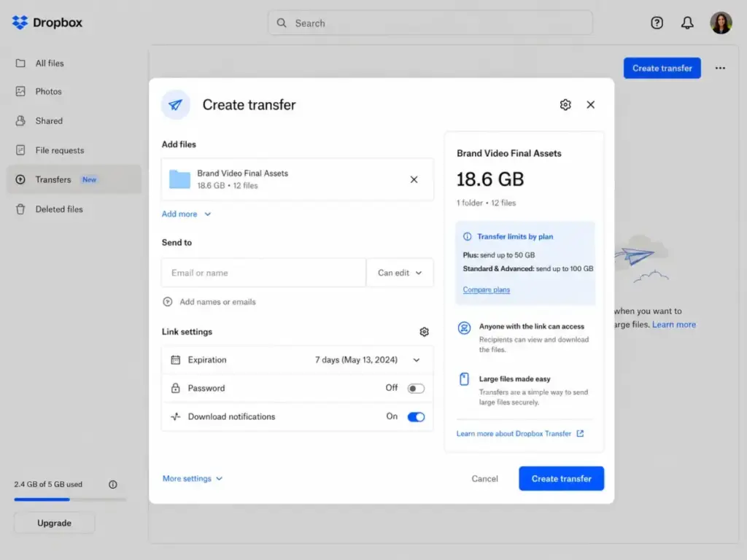Screen dimensions: 747x560
Task: Select Transfers in sidebar
Action: [74, 179]
